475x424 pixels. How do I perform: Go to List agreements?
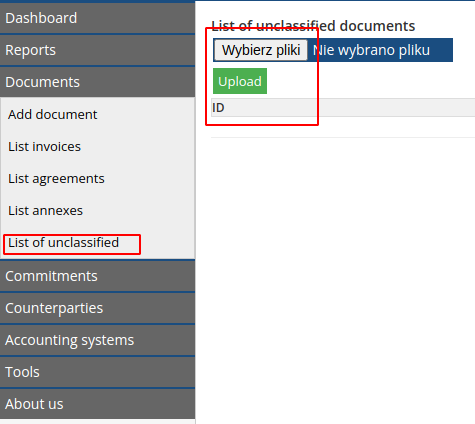pyautogui.click(x=56, y=179)
